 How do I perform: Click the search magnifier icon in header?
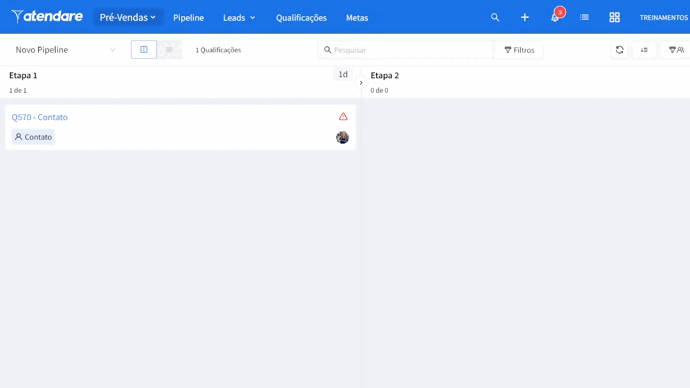pyautogui.click(x=495, y=17)
